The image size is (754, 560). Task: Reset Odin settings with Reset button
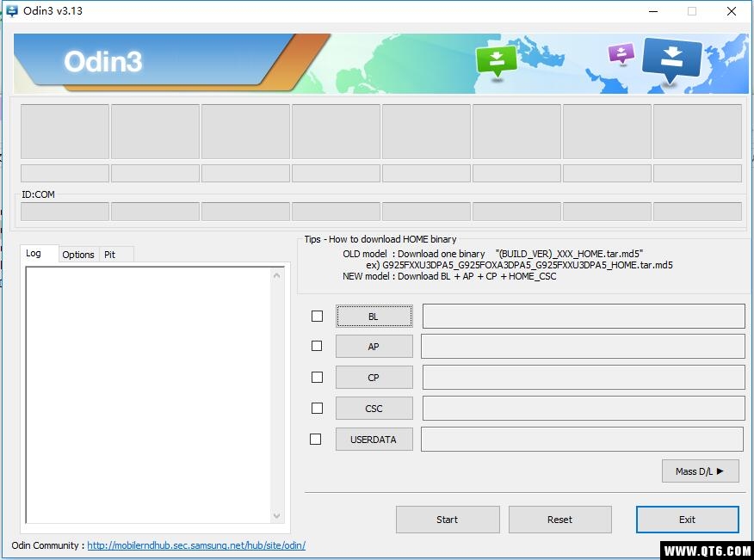pyautogui.click(x=560, y=520)
